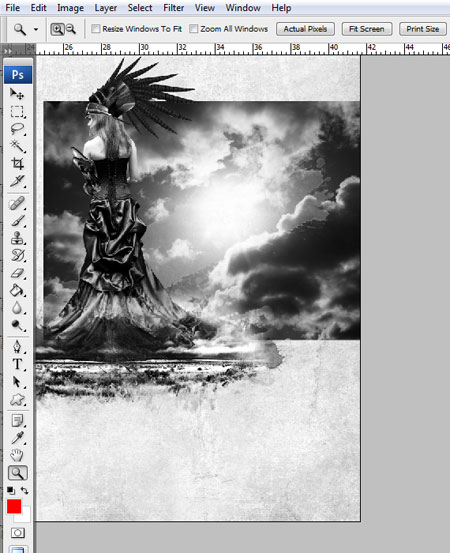This screenshot has height=553, width=450.
Task: Select the Brush tool
Action: pos(17,221)
